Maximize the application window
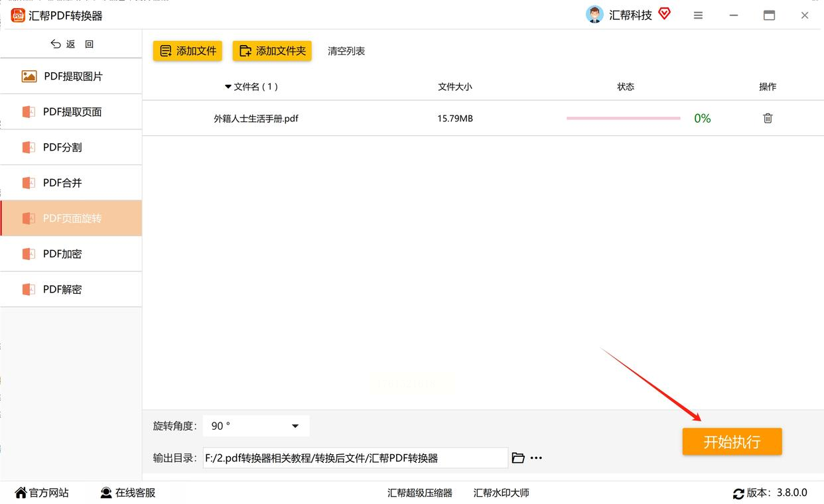This screenshot has width=824, height=504. coord(769,15)
